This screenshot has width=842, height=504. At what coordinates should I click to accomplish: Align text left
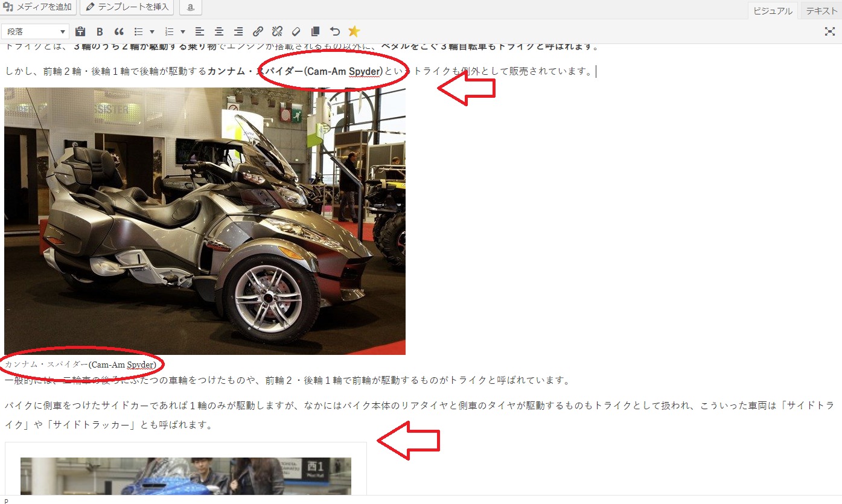(200, 31)
